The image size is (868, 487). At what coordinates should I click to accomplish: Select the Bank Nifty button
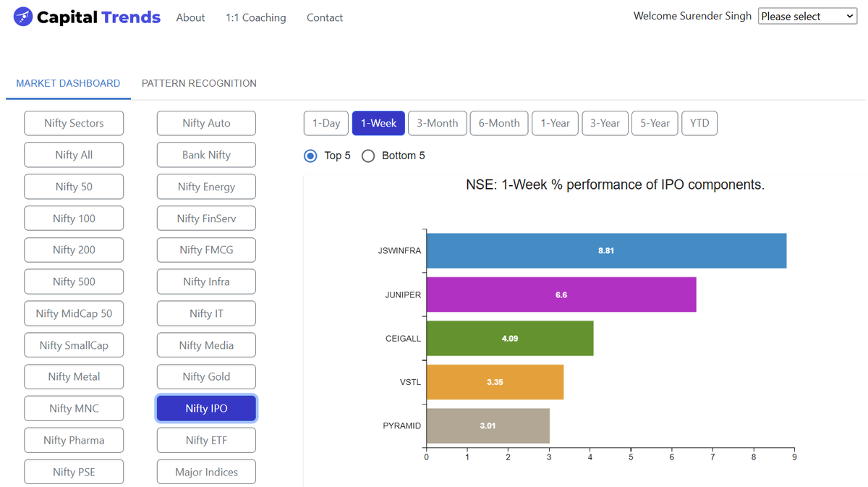[x=206, y=155]
